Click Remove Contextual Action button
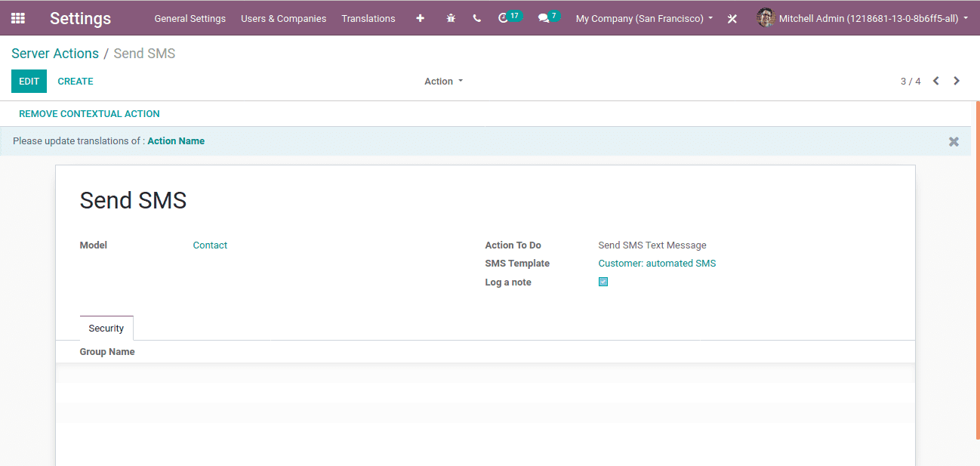The image size is (980, 466). click(89, 114)
